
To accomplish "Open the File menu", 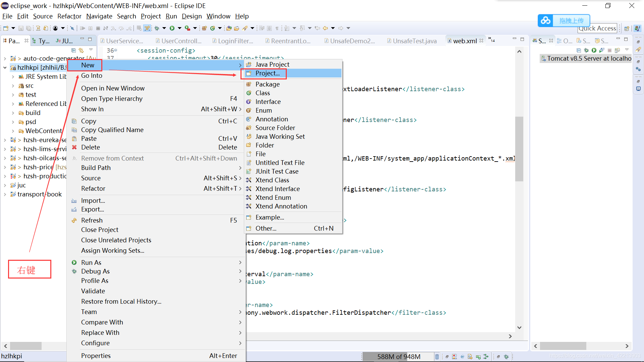I will (x=7, y=16).
